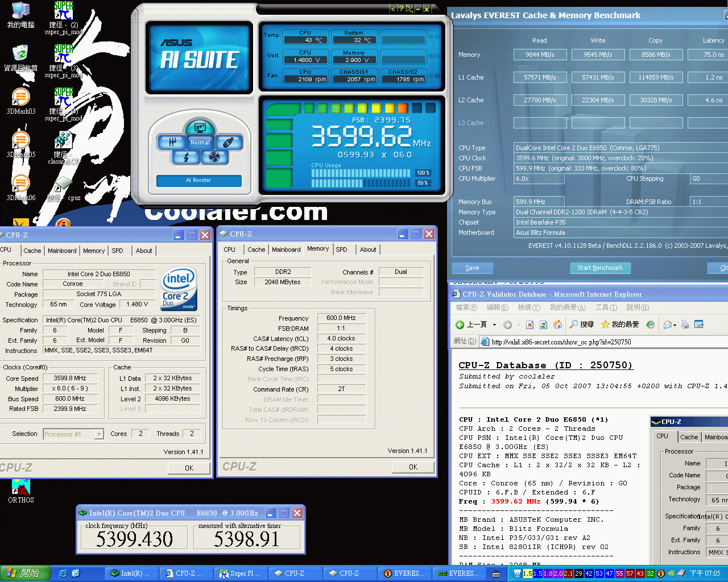Open Selection Processor #1 combo box in CPU-Z
Image resolution: width=728 pixels, height=582 pixels.
pos(73,434)
